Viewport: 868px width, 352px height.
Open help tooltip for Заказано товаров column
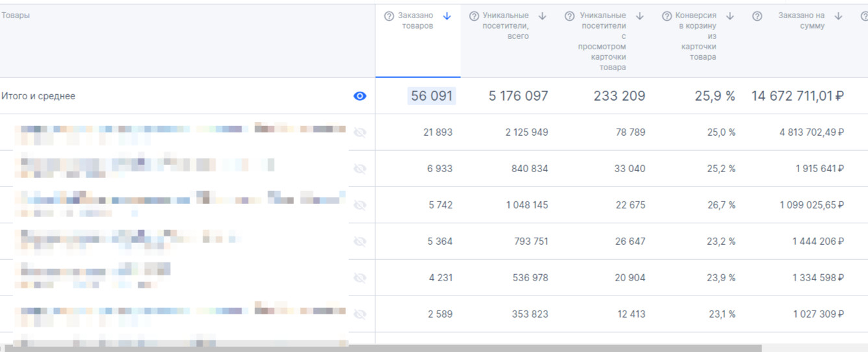coord(389,16)
